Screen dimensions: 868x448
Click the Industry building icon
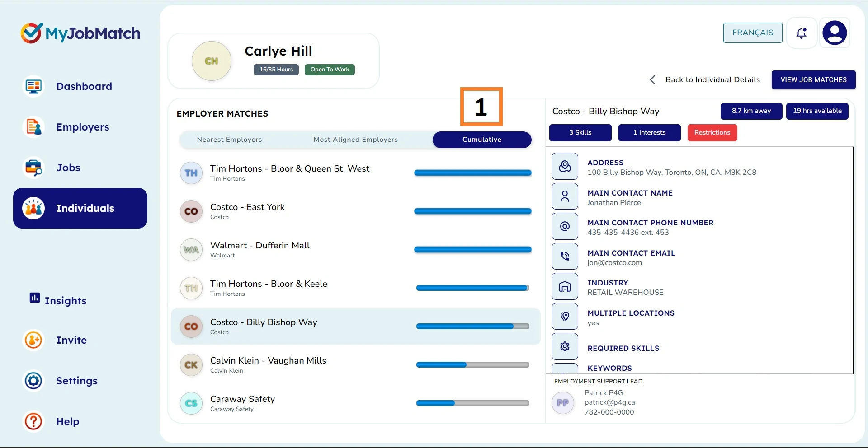coord(565,286)
